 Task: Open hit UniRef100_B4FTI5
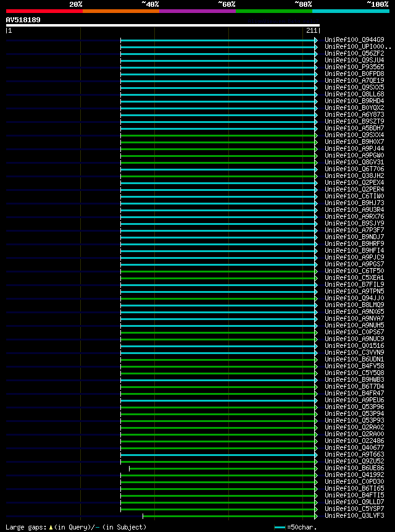(354, 495)
